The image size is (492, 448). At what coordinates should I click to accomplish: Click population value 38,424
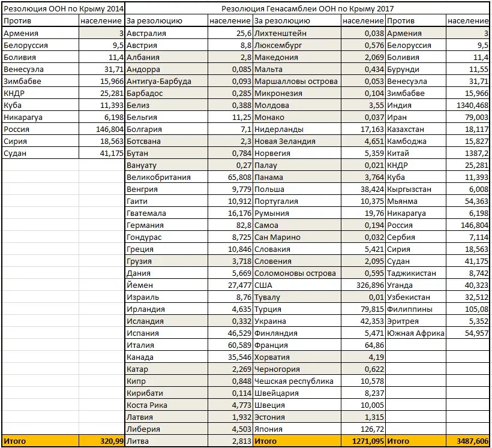pos(363,189)
